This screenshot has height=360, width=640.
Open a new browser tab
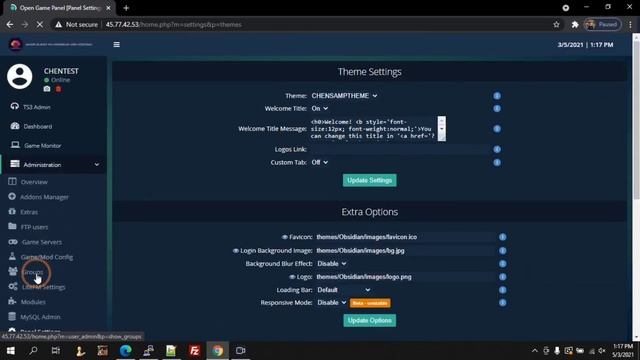point(126,8)
